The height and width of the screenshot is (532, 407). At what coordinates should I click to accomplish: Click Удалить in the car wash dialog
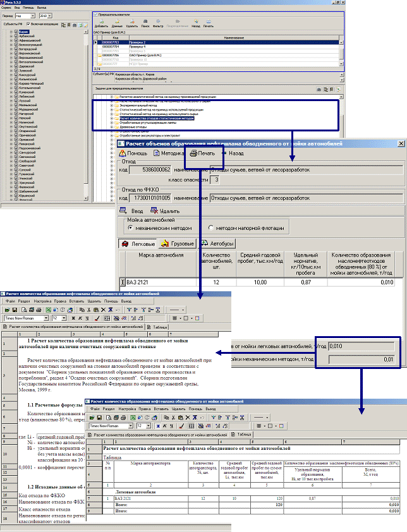(x=164, y=211)
